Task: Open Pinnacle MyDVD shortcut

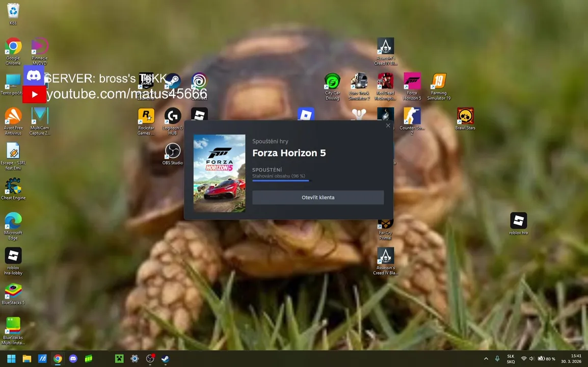Action: [39, 52]
